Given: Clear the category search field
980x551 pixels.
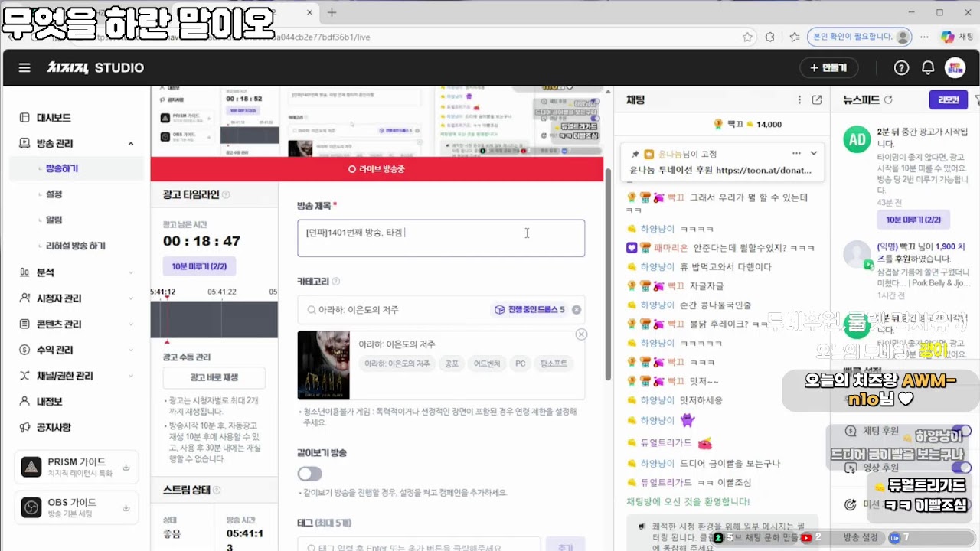Looking at the screenshot, I should point(577,310).
